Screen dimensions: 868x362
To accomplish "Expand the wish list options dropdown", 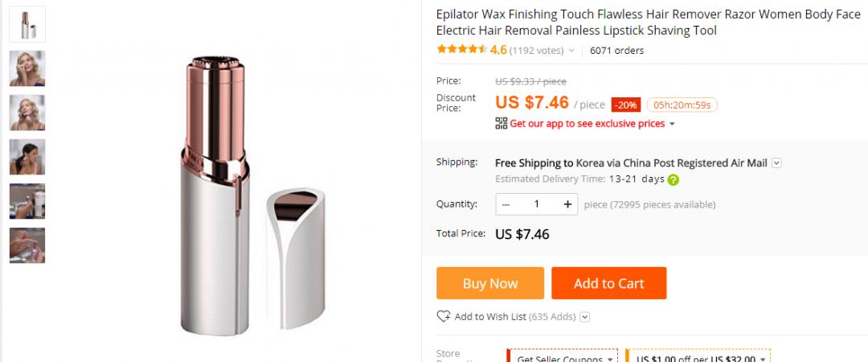I will (584, 317).
